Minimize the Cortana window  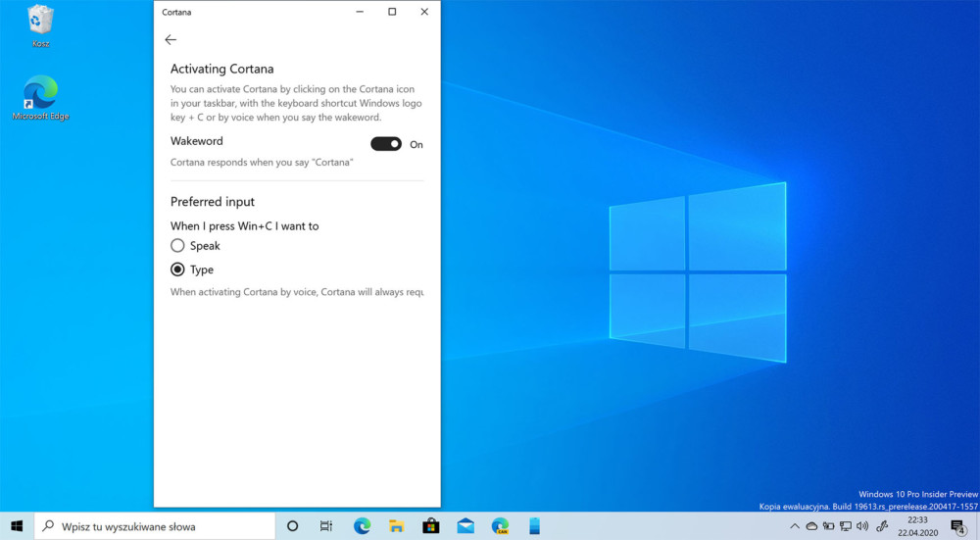(360, 12)
